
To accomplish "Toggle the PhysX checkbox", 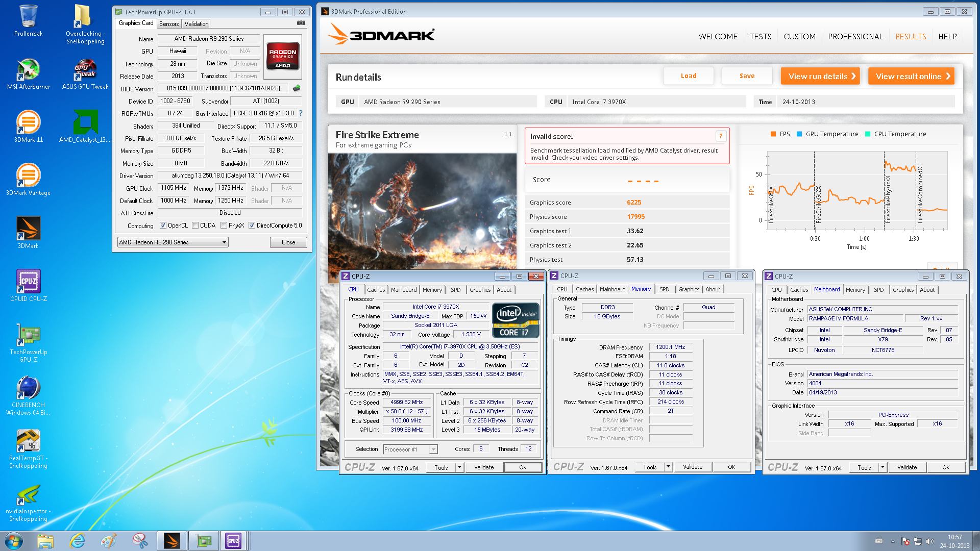I will click(x=224, y=226).
